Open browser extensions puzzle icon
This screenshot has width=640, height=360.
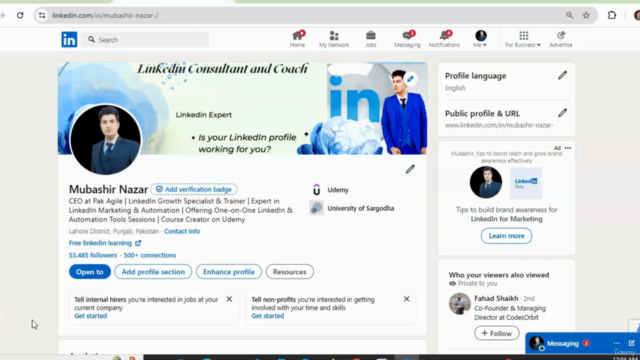[611, 16]
